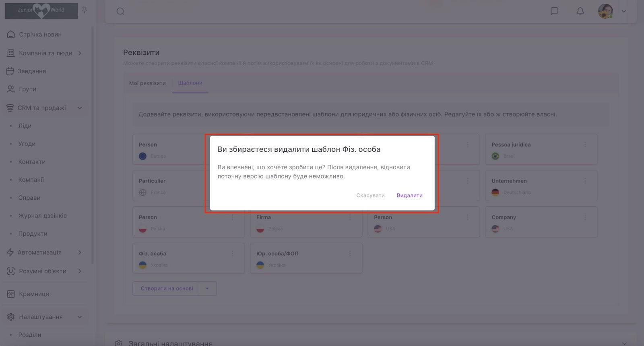Open Розділи under Налаштування

30,335
